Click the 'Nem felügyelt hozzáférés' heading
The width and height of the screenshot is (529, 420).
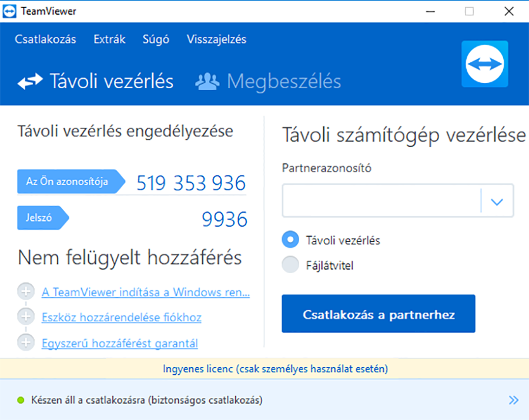[130, 258]
